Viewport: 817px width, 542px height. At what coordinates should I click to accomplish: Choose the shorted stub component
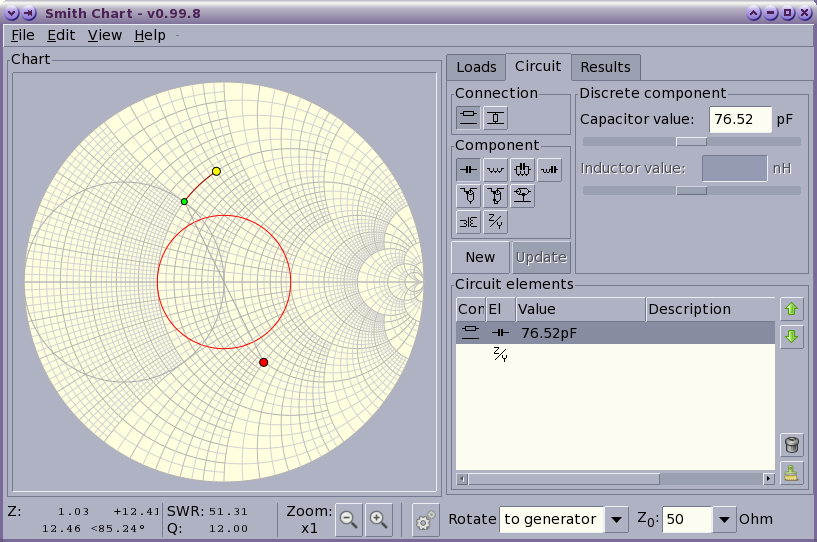(x=496, y=196)
